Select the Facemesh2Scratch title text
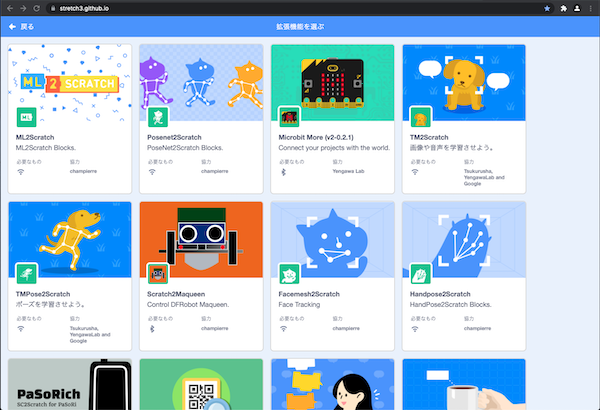This screenshot has height=410, width=600. (x=309, y=294)
